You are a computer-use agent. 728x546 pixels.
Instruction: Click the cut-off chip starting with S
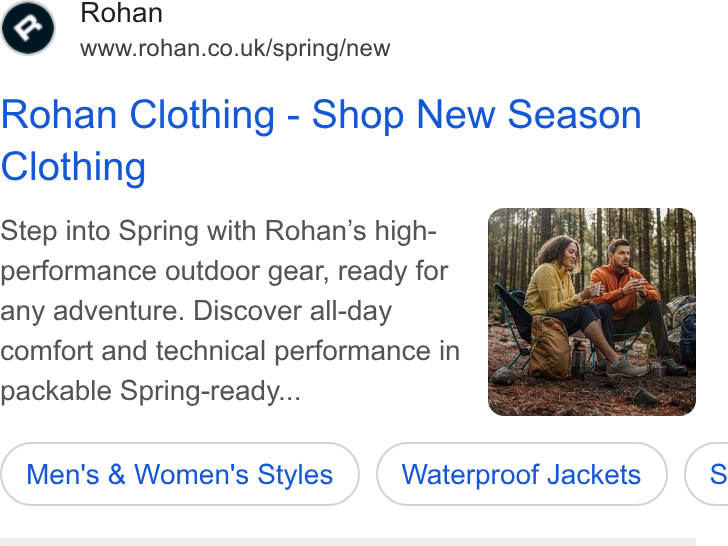click(x=707, y=474)
